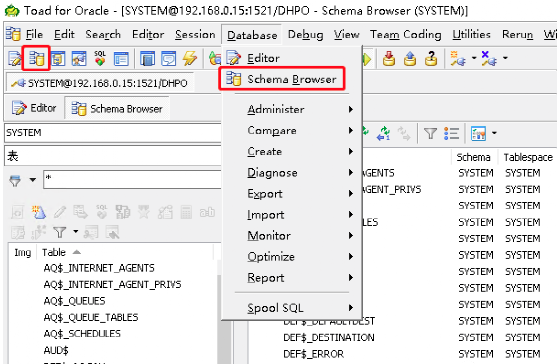
Task: Open the Team Coding menu
Action: (x=406, y=34)
